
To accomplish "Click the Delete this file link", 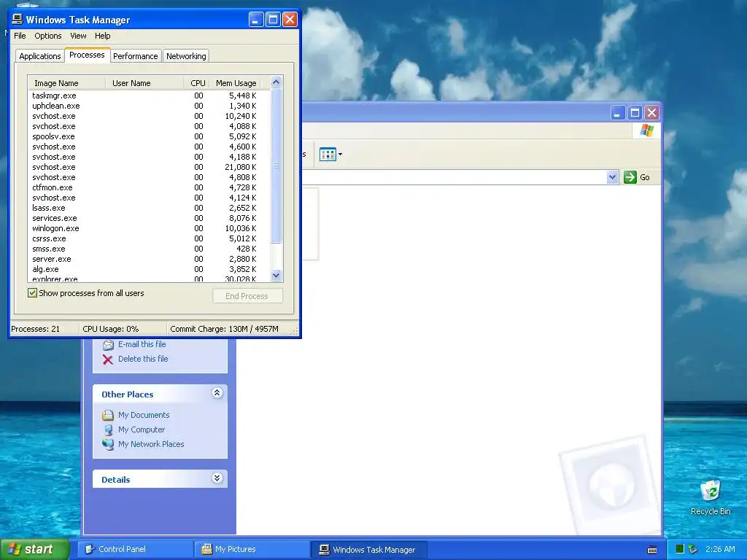I will pos(143,359).
